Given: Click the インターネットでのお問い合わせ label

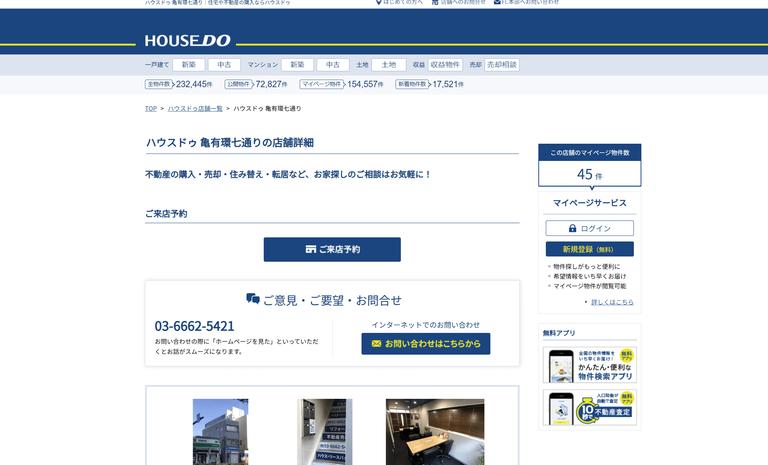Looking at the screenshot, I should (x=426, y=325).
